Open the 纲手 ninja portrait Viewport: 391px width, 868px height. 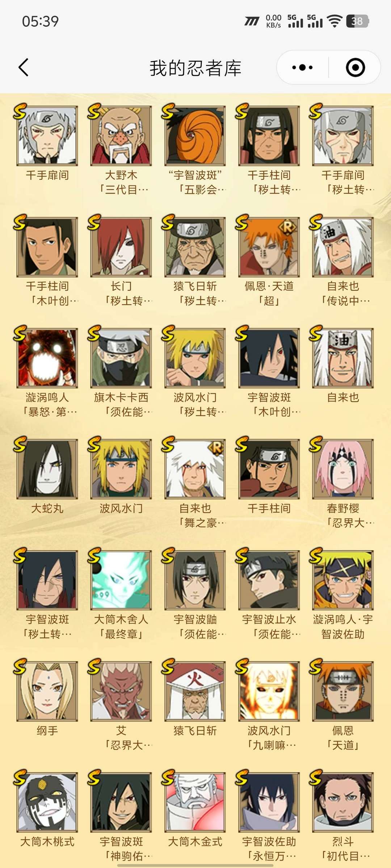(x=47, y=691)
